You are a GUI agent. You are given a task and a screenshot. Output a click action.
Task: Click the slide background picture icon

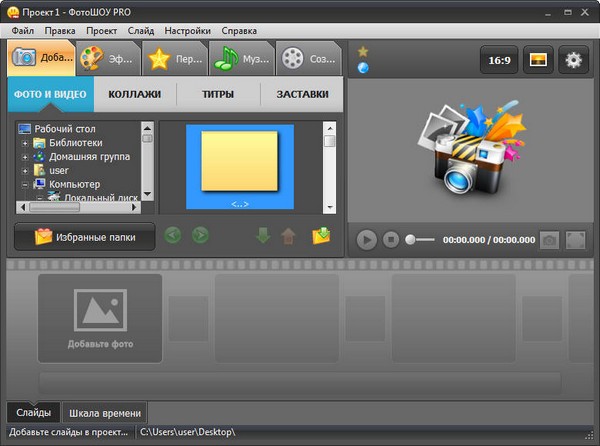click(x=537, y=60)
